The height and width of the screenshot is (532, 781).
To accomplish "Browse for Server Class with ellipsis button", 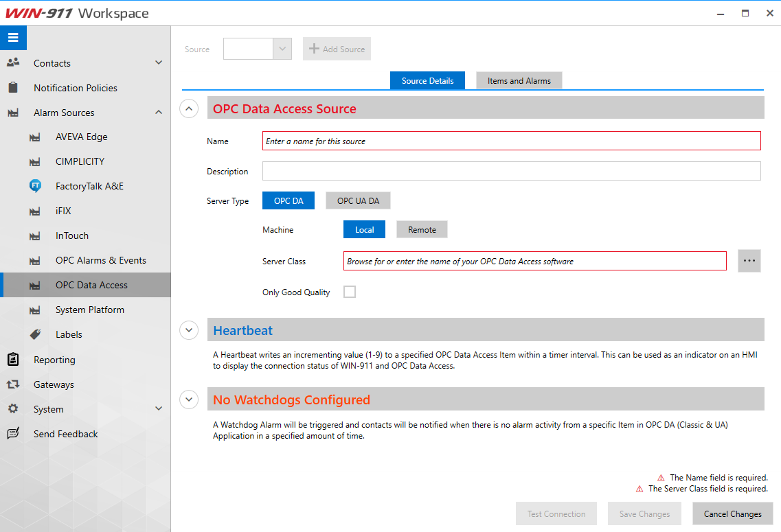I will click(x=749, y=261).
